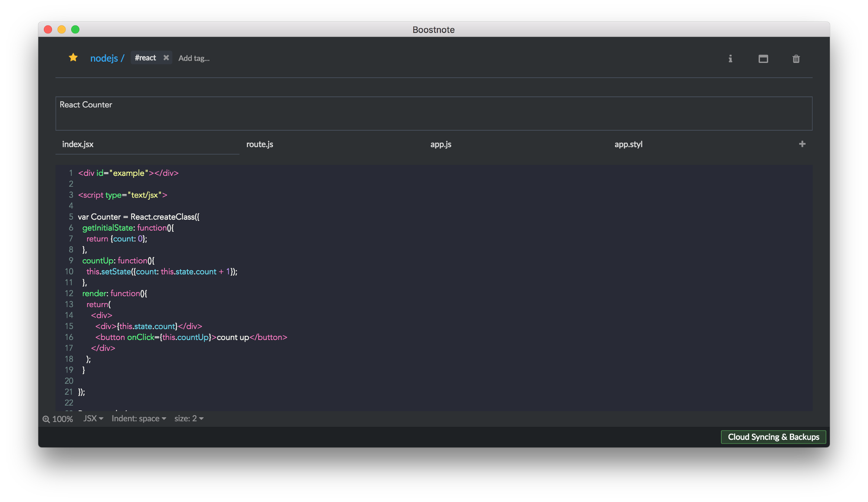Click the return {count: 0} line
Image resolution: width=868 pixels, height=502 pixels.
[x=117, y=238]
